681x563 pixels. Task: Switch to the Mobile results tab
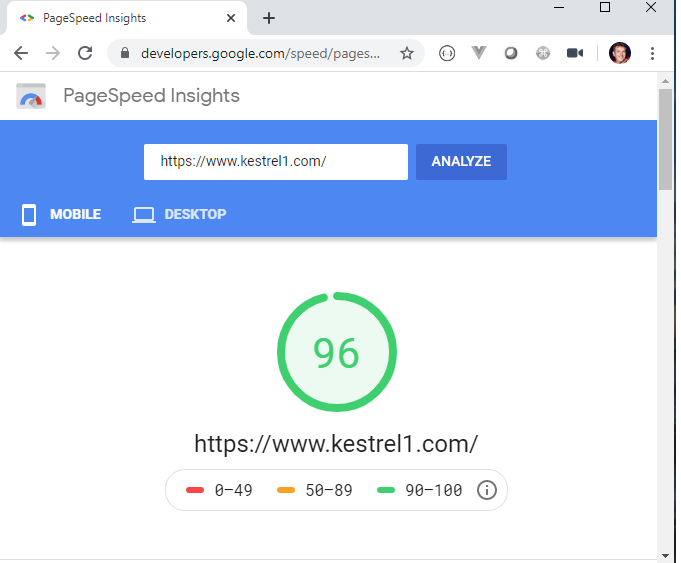point(62,214)
